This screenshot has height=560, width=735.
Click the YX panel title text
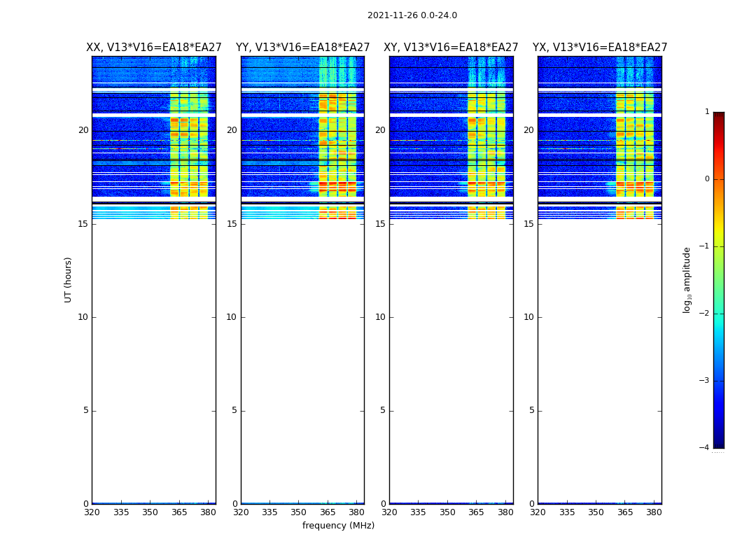click(x=599, y=48)
